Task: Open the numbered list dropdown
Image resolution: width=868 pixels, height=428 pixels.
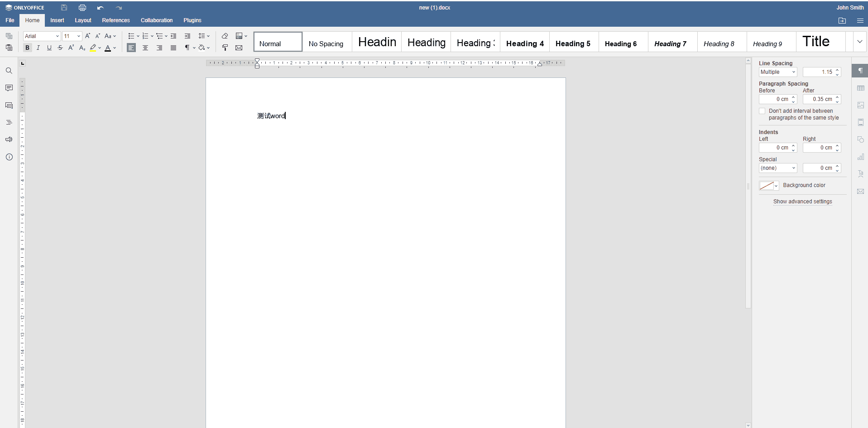Action: pyautogui.click(x=152, y=36)
